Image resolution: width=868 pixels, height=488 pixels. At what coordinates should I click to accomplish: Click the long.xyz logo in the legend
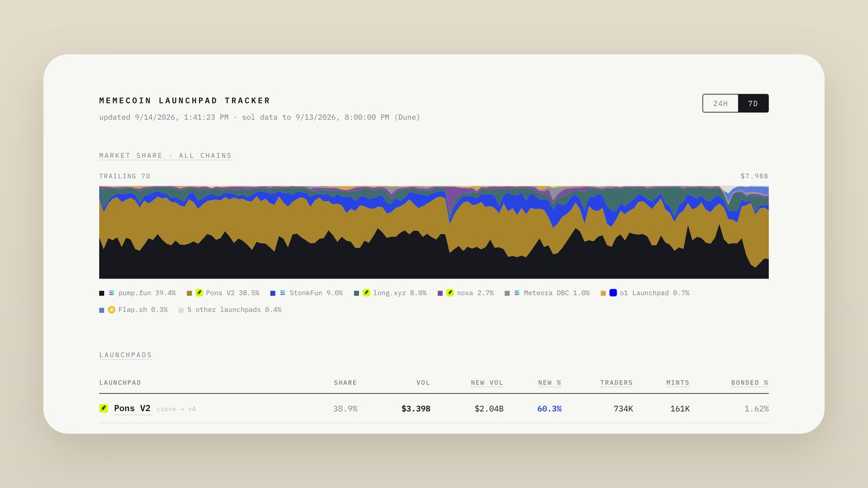tap(366, 293)
